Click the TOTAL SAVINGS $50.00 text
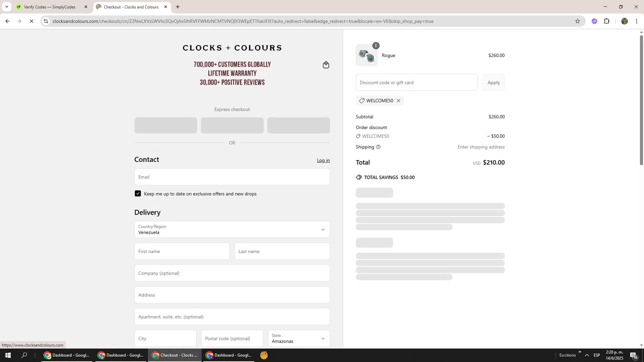Viewport: 644px width, 362px height. point(389,177)
